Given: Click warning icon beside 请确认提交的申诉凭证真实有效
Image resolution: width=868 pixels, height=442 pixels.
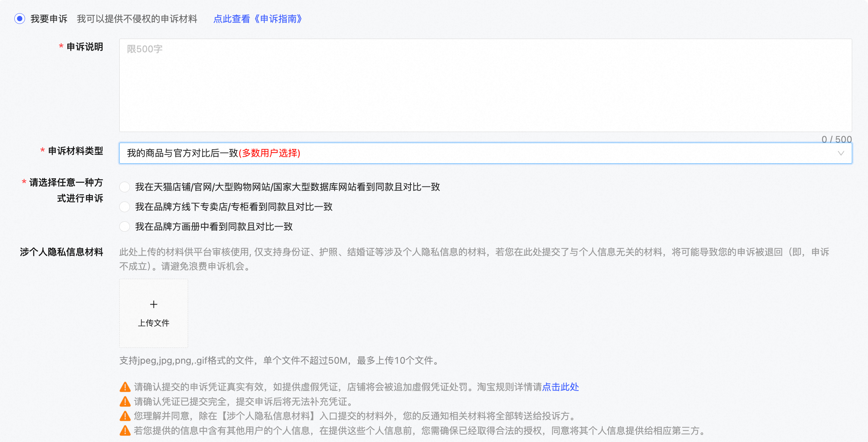Looking at the screenshot, I should tap(125, 387).
